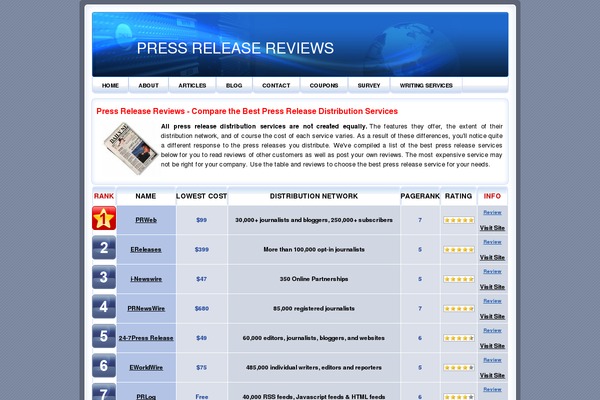Click the rank 1 gold star badge
Screen dimensions: 600x400
(104, 218)
